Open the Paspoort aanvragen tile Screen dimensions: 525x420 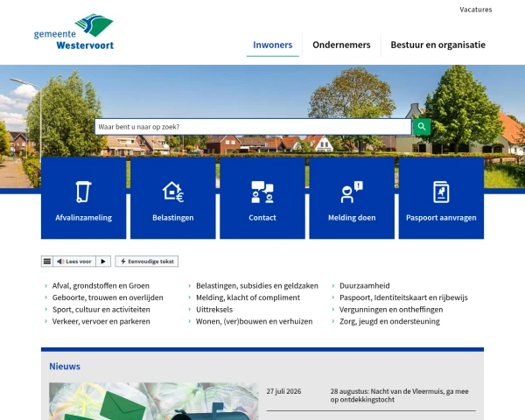pos(441,198)
